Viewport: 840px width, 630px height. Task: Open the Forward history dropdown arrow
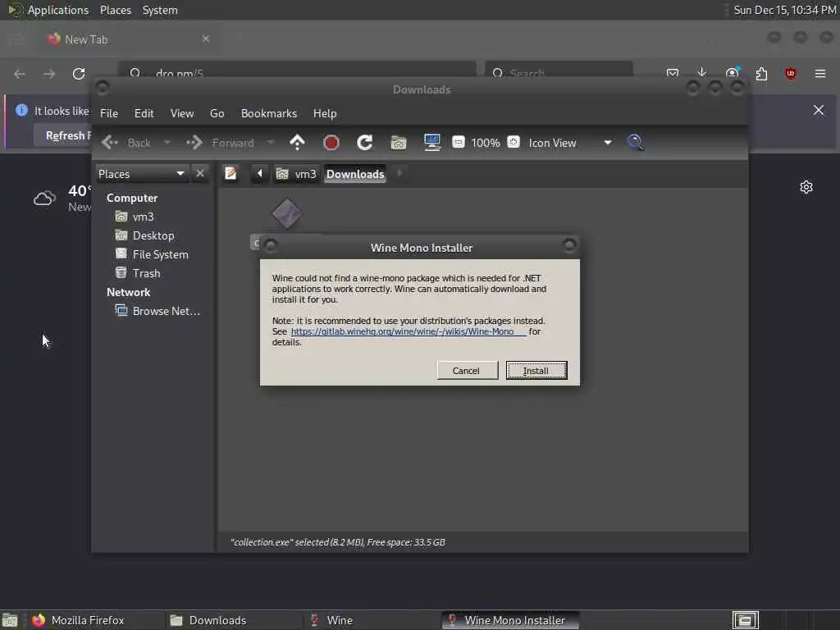pyautogui.click(x=270, y=143)
